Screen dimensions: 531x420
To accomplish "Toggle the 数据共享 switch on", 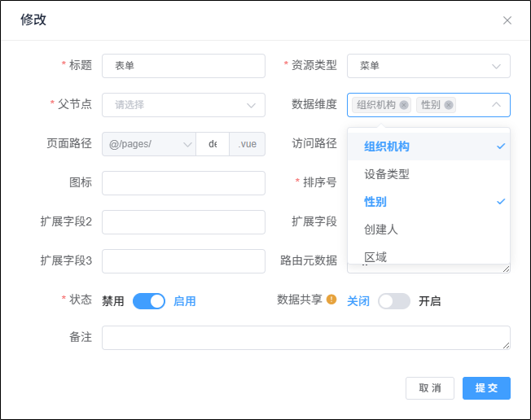I will (394, 301).
